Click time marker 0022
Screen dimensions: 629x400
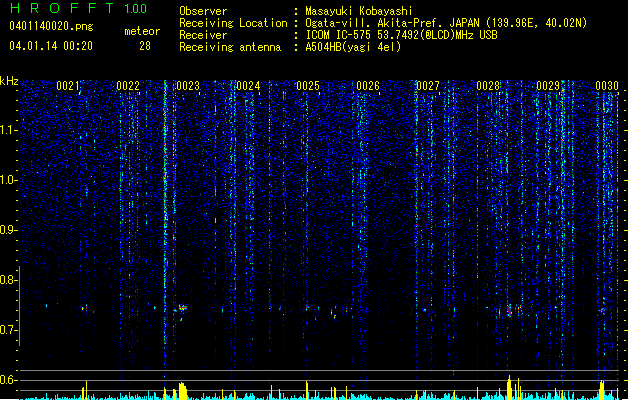coord(128,86)
